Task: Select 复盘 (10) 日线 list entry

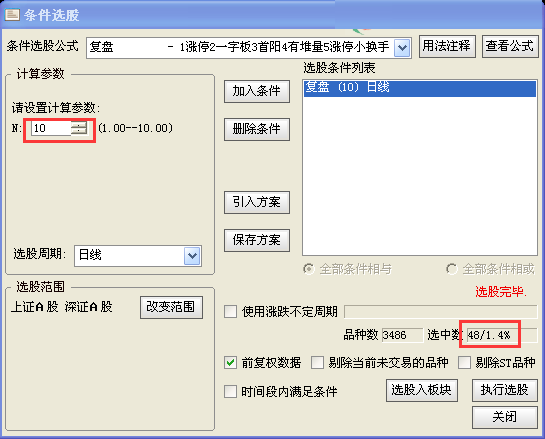Action: pos(420,88)
